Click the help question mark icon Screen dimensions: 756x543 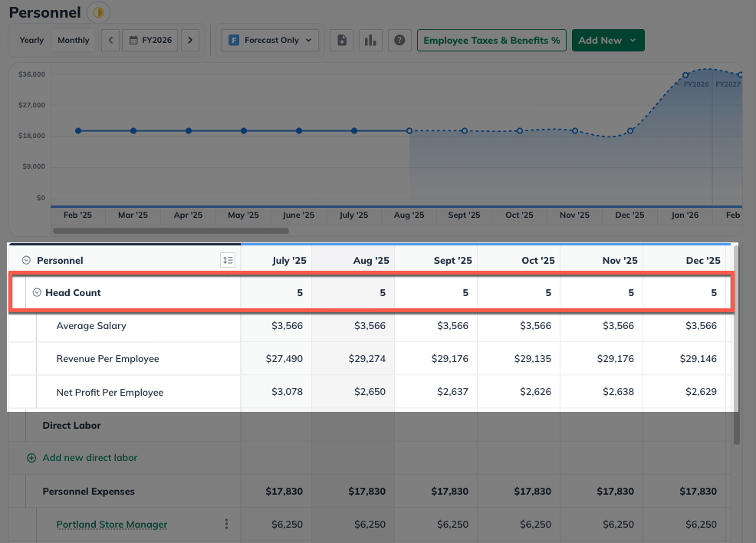399,41
